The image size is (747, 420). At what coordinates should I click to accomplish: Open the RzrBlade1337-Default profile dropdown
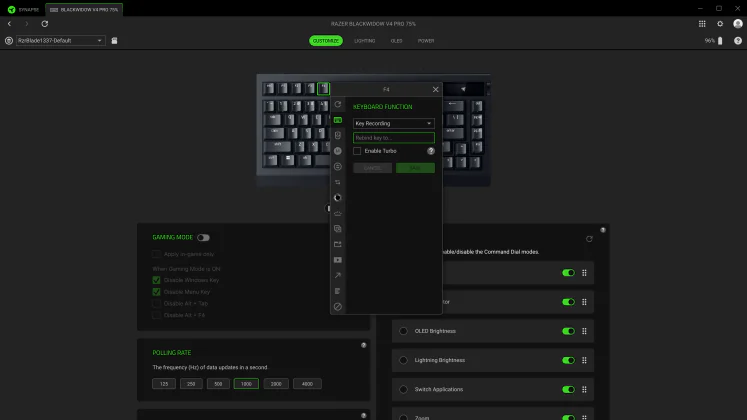[61, 40]
